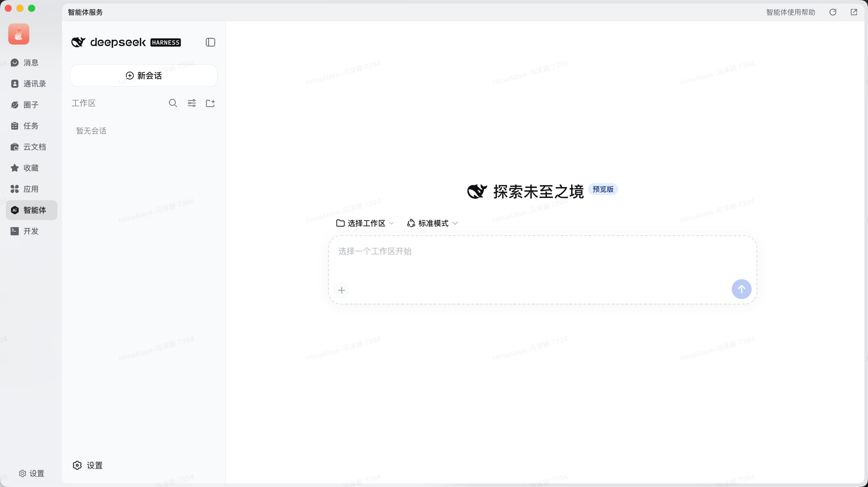The width and height of the screenshot is (868, 487).
Task: Add a new workspace folder icon
Action: pyautogui.click(x=210, y=103)
